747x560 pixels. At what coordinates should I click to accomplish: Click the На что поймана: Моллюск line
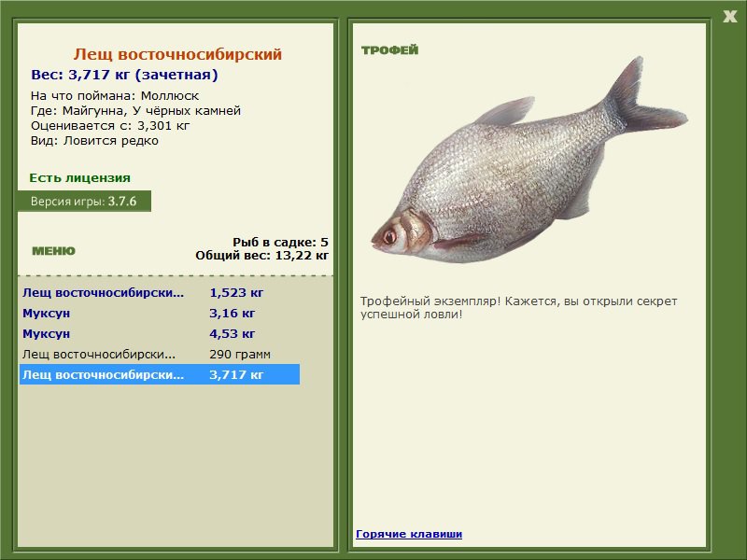click(115, 96)
